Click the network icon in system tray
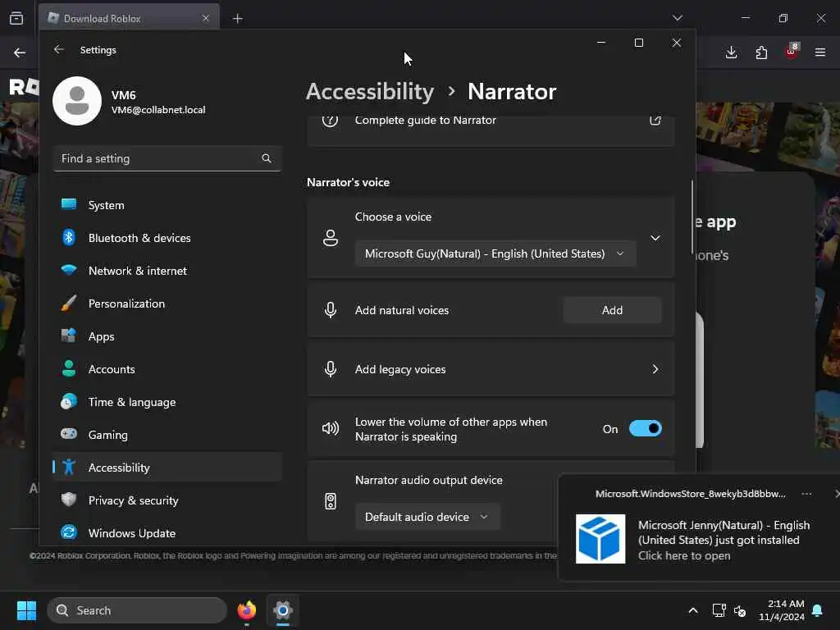This screenshot has width=840, height=630. (719, 610)
